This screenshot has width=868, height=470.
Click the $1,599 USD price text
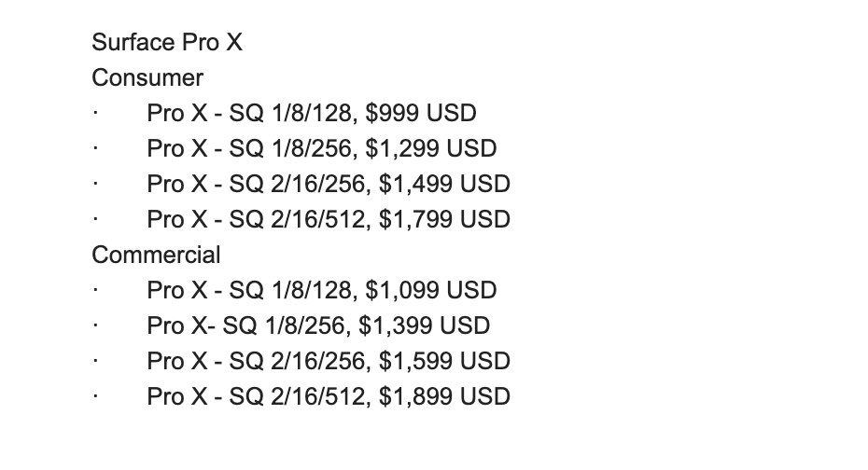444,361
